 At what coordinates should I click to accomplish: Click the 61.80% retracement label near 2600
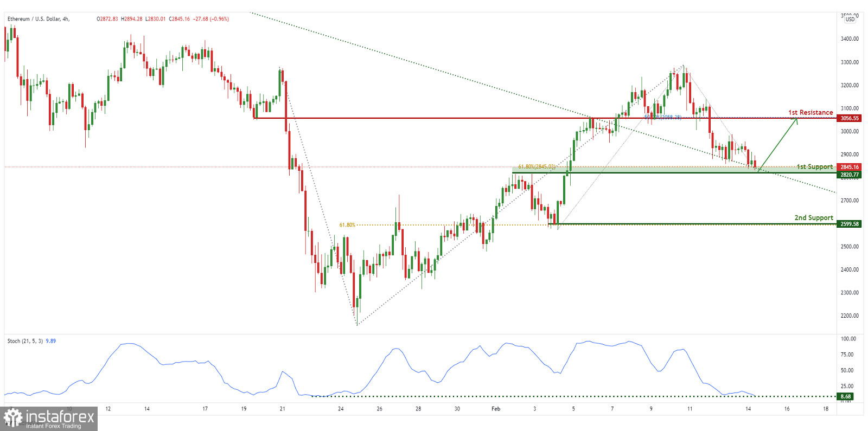[x=347, y=224]
